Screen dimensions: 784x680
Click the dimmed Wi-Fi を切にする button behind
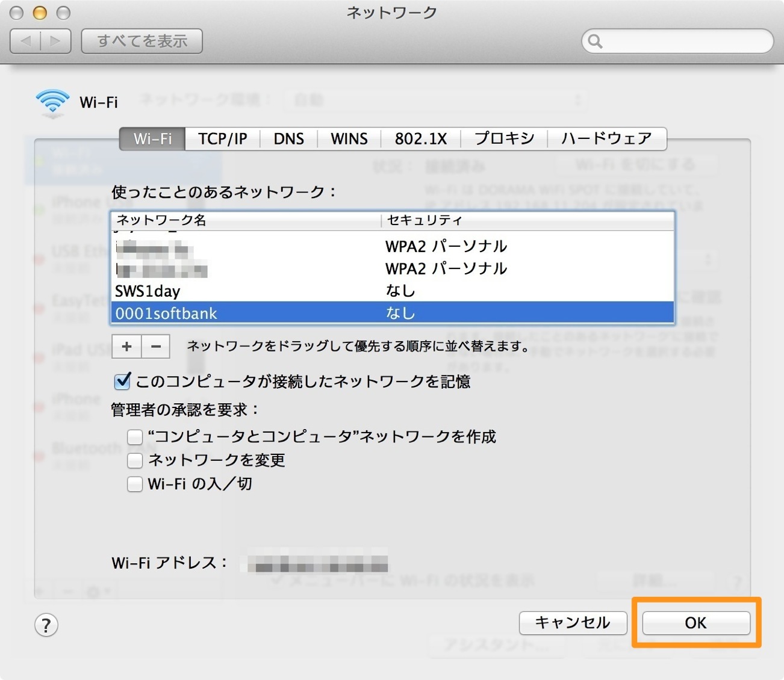[x=636, y=164]
